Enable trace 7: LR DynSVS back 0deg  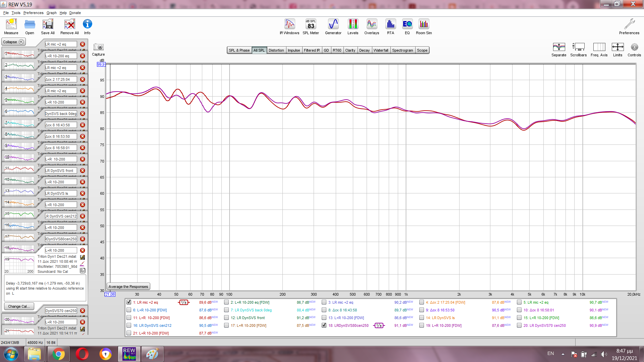227,310
